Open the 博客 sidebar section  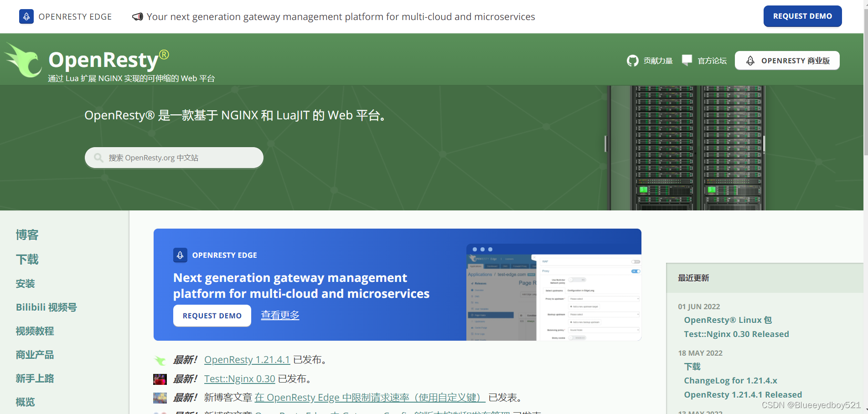27,235
